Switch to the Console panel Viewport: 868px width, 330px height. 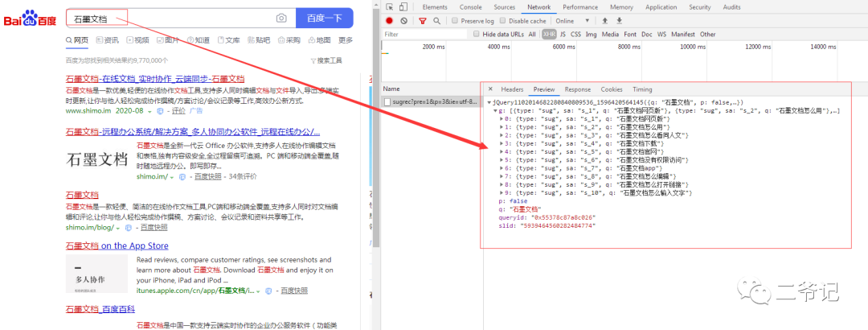pos(470,7)
